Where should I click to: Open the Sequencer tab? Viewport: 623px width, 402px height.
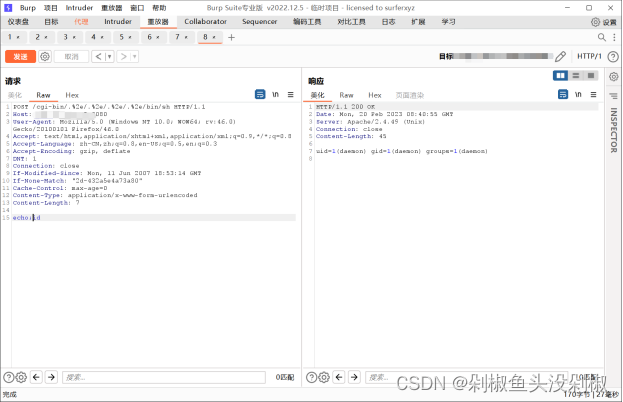[x=259, y=22]
